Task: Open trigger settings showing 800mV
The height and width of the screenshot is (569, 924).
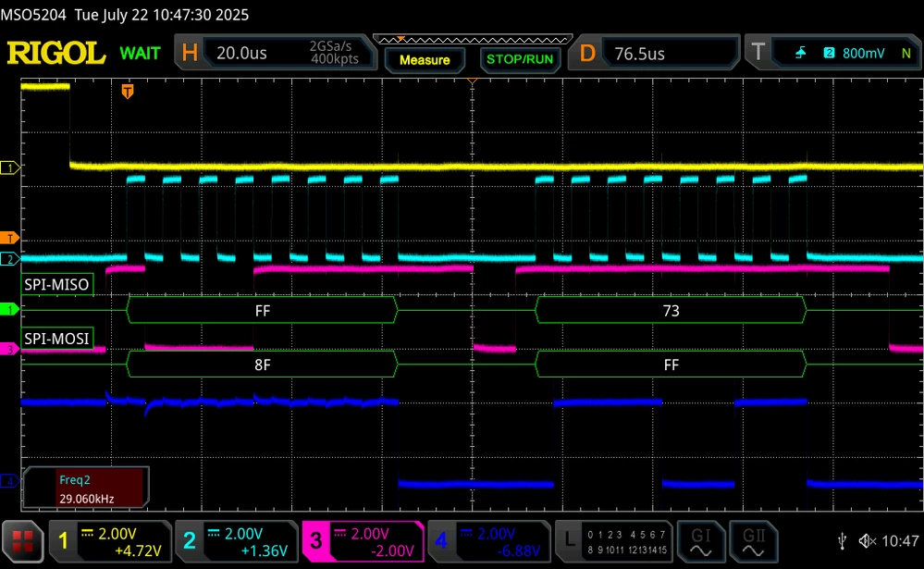Action: coord(832,53)
